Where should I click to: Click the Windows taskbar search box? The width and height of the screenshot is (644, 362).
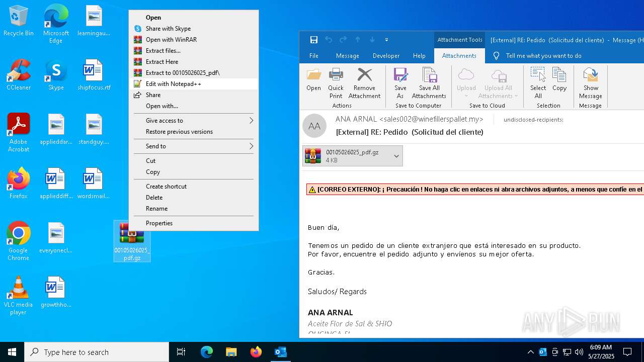(97, 352)
